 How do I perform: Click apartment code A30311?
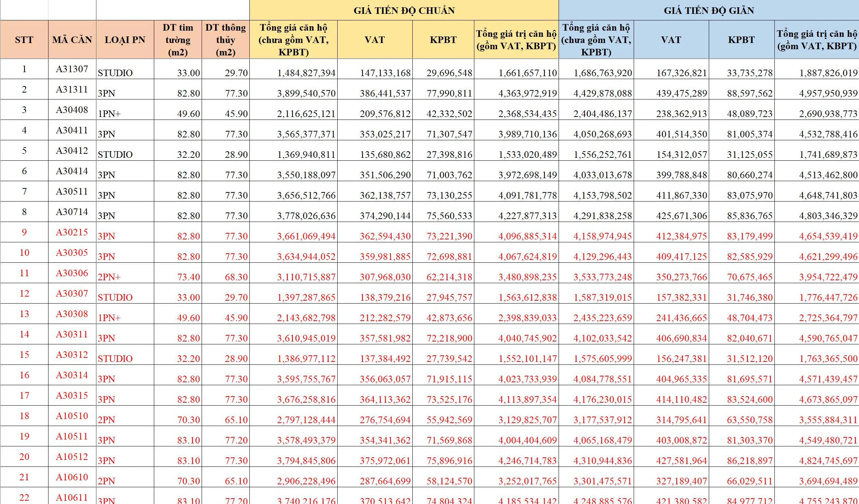tap(72, 334)
